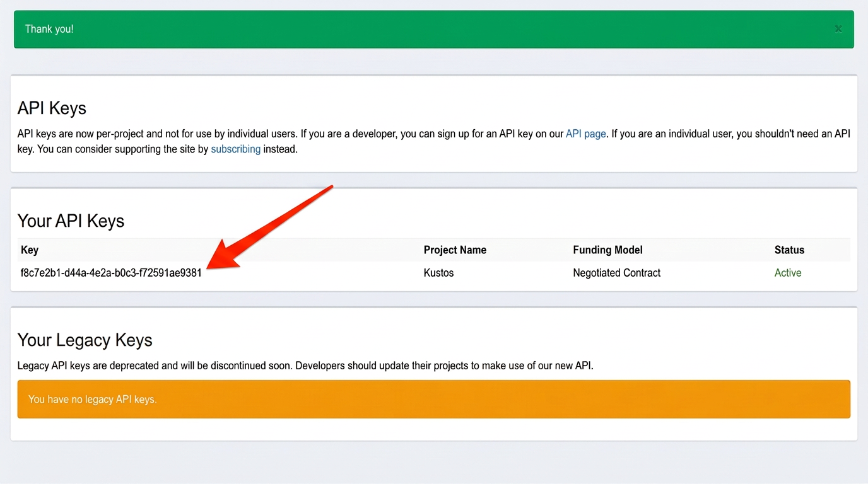This screenshot has height=484, width=868.
Task: Click the Funding Model column header
Action: (x=607, y=250)
